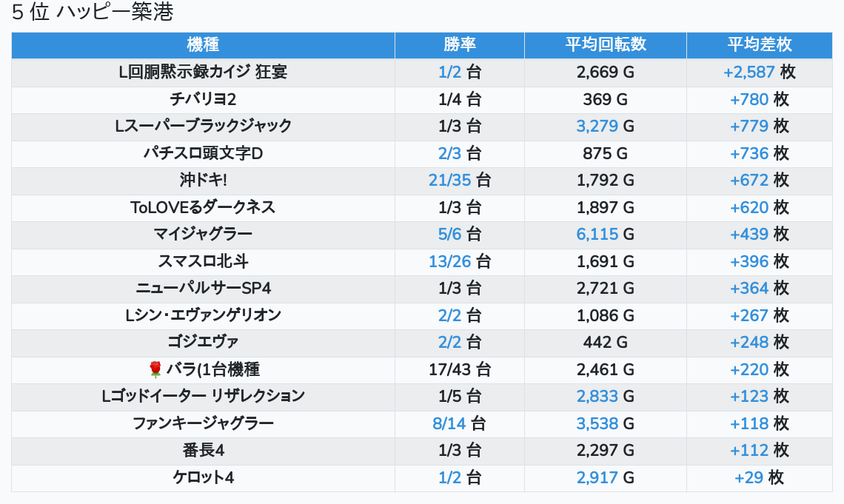This screenshot has height=504, width=844.
Task: Click the 3,538 G average spins value
Action: click(x=605, y=423)
